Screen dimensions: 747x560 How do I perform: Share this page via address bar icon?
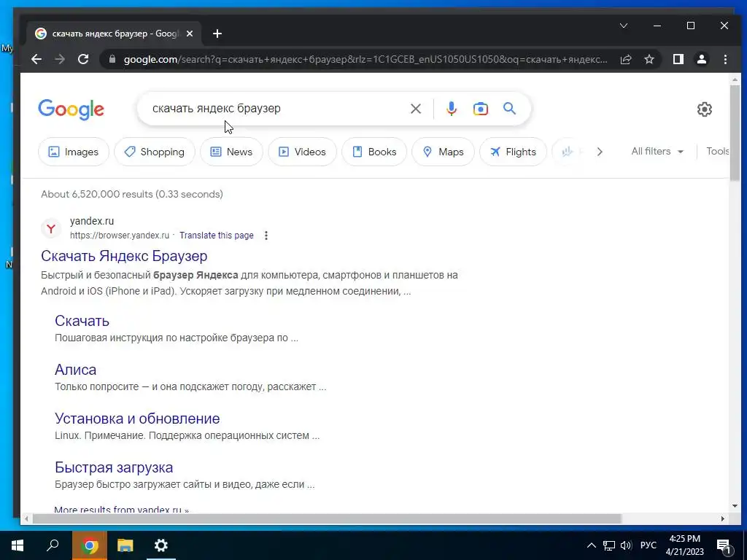pos(625,59)
